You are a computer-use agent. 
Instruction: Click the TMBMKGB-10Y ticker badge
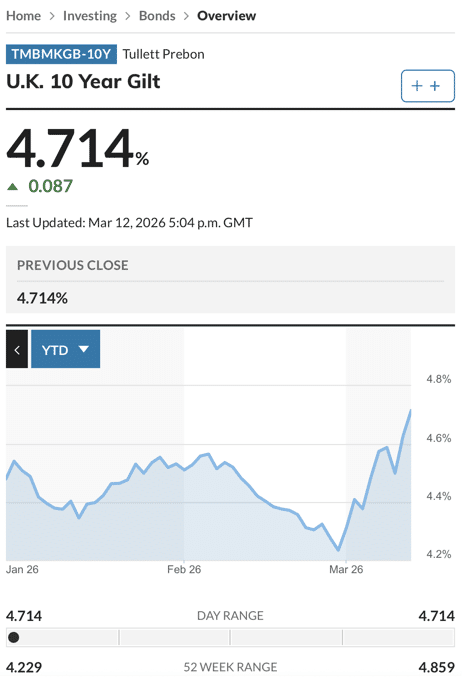point(61,54)
